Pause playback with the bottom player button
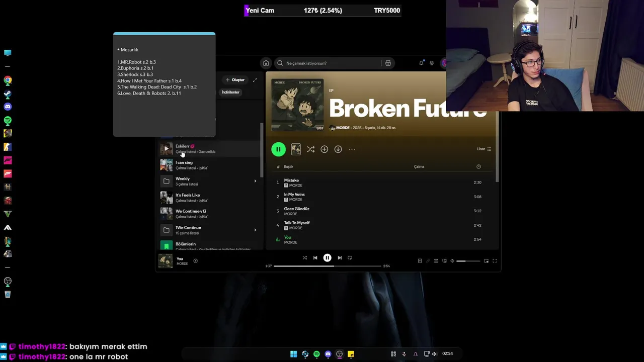This screenshot has width=644, height=362. [327, 258]
